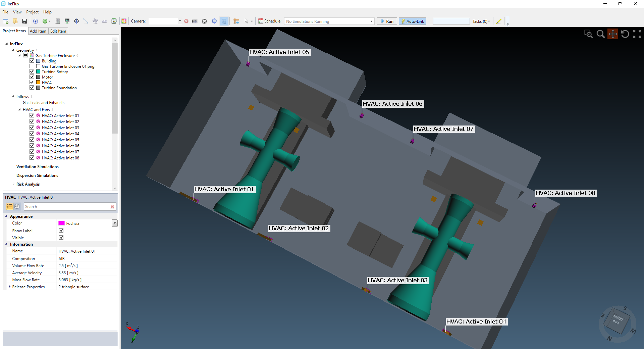Select the Pan tool in the viewport
This screenshot has width=644, height=349.
(613, 34)
